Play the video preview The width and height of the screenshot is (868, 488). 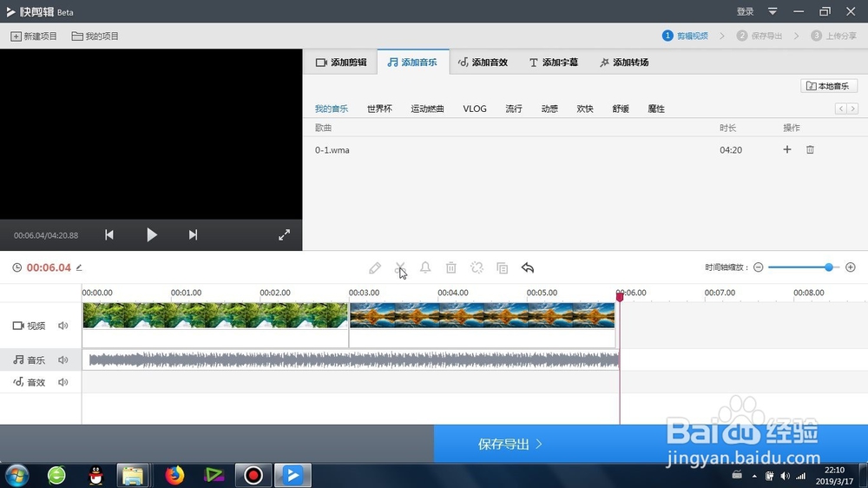tap(152, 234)
